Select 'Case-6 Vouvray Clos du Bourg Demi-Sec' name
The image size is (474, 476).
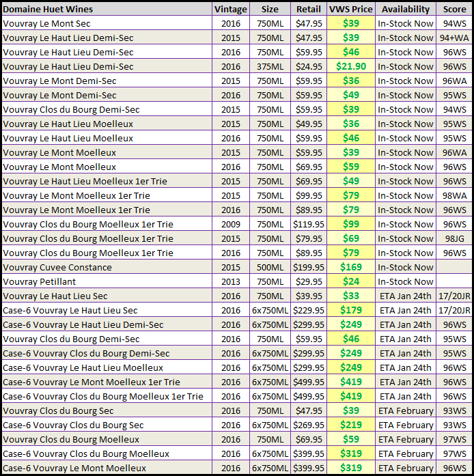86,353
